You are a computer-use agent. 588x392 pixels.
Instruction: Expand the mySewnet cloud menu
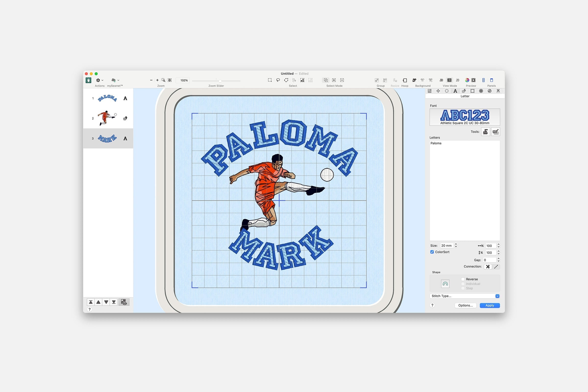[x=115, y=80]
